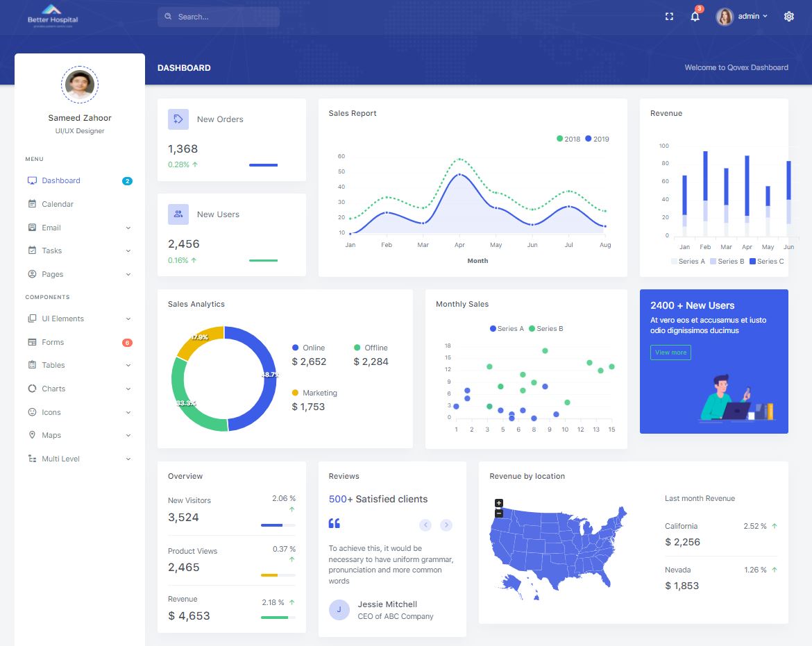Click the Search input field
The image size is (812, 646).
coord(219,17)
